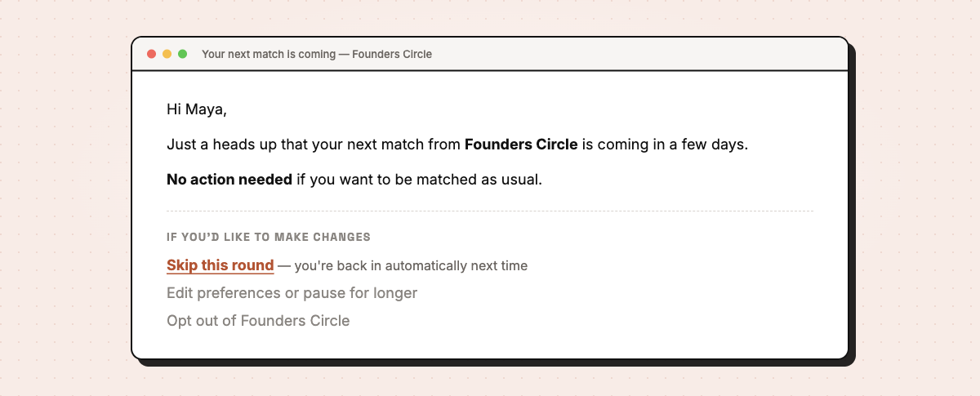
Task: Open the "Skip this round" link
Action: point(220,265)
